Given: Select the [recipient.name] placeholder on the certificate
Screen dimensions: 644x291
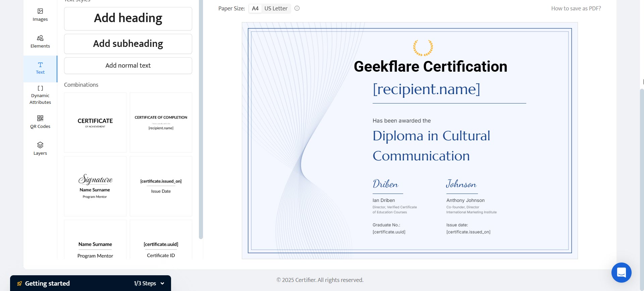Looking at the screenshot, I should [426, 89].
